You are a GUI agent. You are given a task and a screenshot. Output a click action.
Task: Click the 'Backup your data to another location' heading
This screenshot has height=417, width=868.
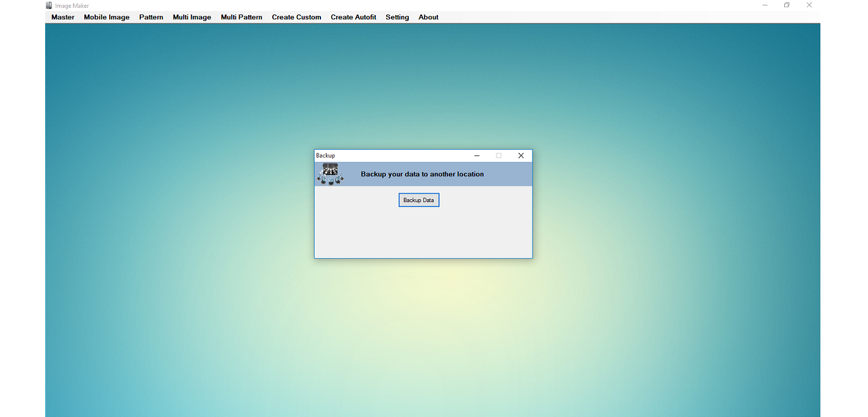[x=422, y=175]
